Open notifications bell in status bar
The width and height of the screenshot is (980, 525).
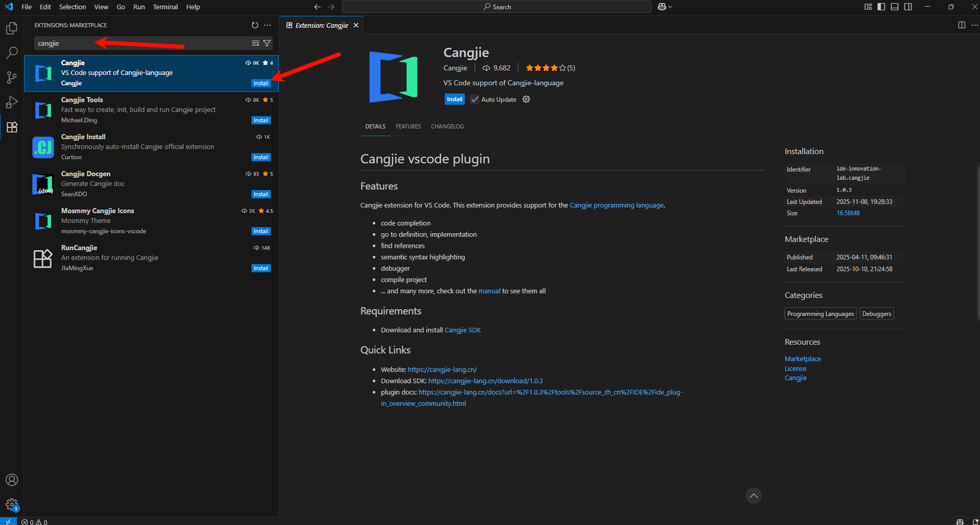(975, 521)
